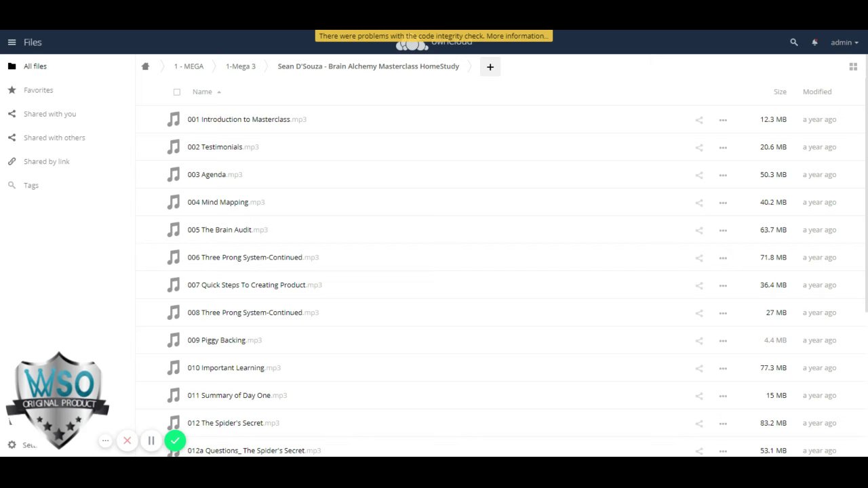Open 012 The Spider's Secret.mp3
The width and height of the screenshot is (868, 488).
pyautogui.click(x=233, y=423)
